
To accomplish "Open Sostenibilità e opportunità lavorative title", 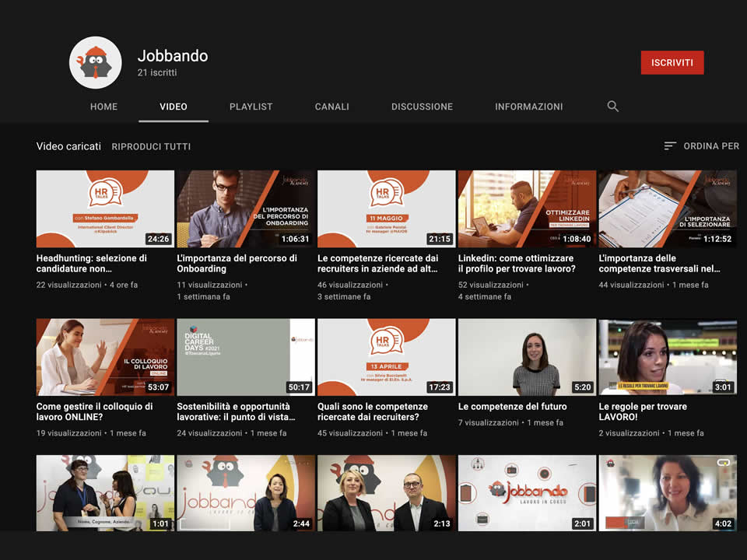I will 236,411.
